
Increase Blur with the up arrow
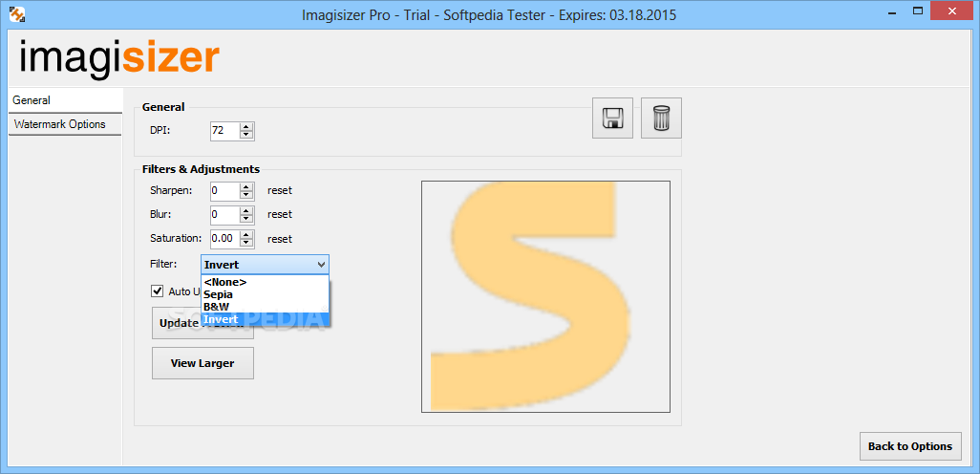pos(246,211)
